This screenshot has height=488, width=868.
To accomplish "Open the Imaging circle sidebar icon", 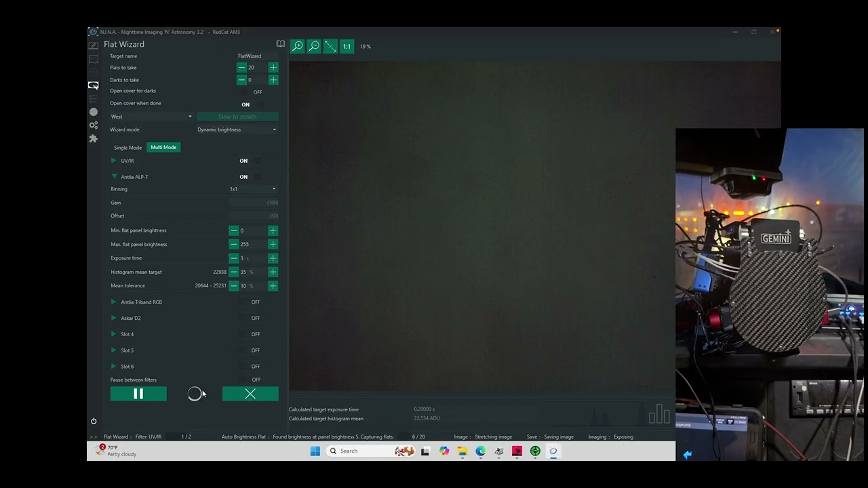I will click(94, 112).
